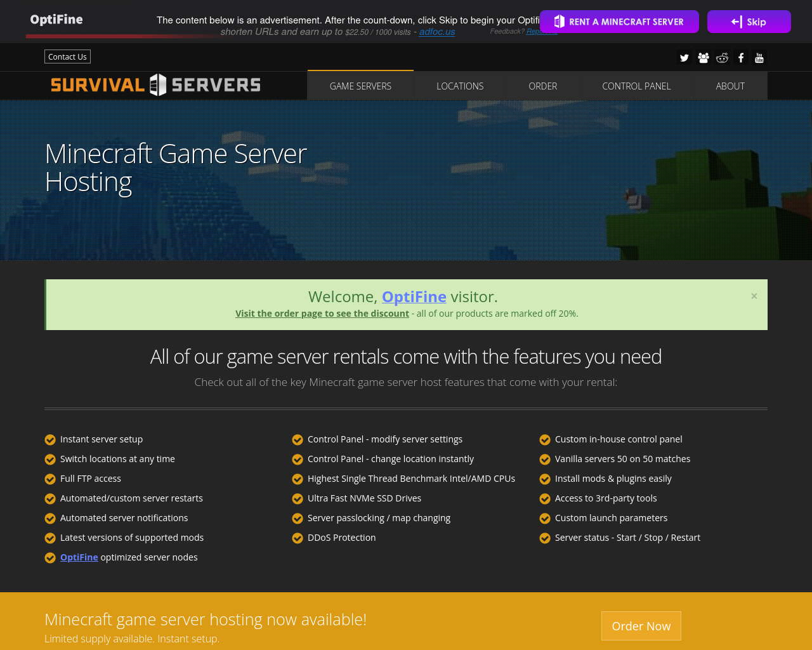Click "Vanilla servers 50 on 50 matches" text

point(622,459)
